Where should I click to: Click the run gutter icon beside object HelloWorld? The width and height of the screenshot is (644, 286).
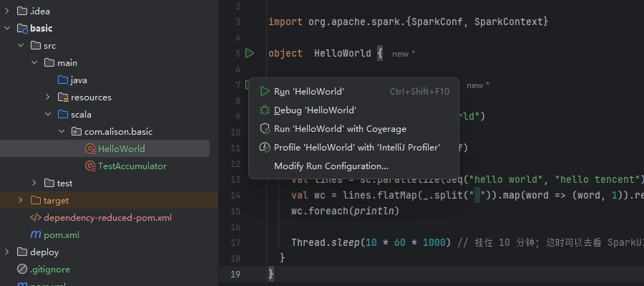tap(250, 53)
